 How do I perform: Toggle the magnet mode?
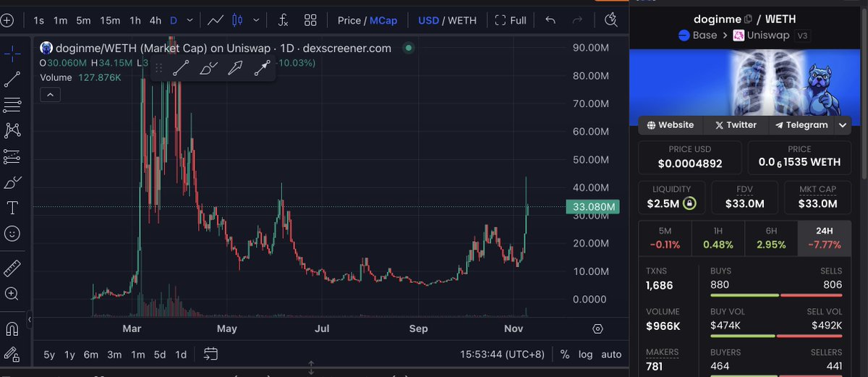point(12,329)
